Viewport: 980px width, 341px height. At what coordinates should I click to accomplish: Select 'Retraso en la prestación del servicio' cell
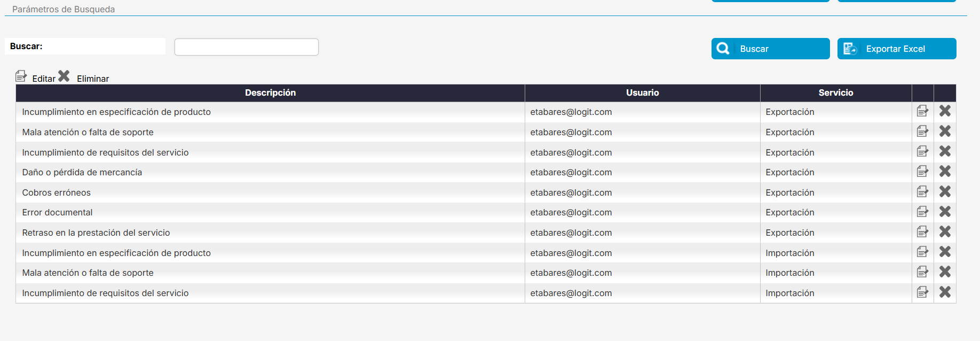coord(270,232)
